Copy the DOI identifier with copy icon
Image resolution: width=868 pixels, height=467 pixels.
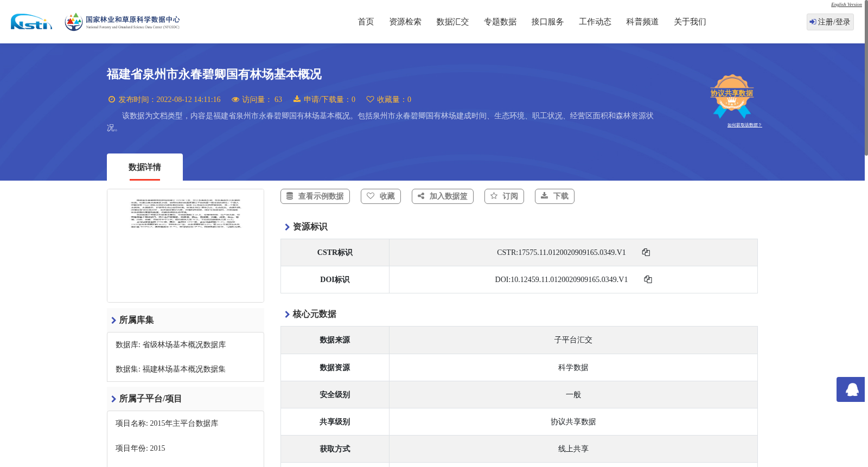[648, 279]
